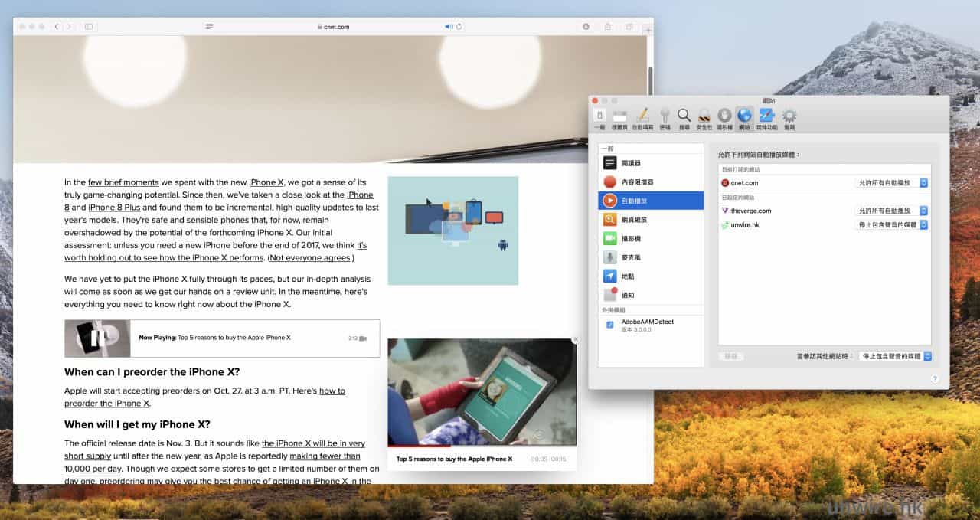The width and height of the screenshot is (980, 520).
Task: Show the Safari sidebar using toolbar icon
Action: (x=89, y=27)
